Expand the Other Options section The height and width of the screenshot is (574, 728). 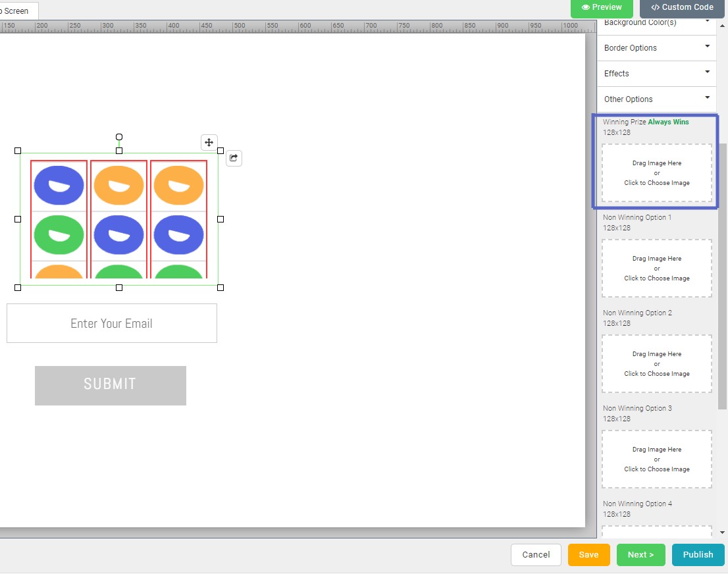tap(656, 99)
